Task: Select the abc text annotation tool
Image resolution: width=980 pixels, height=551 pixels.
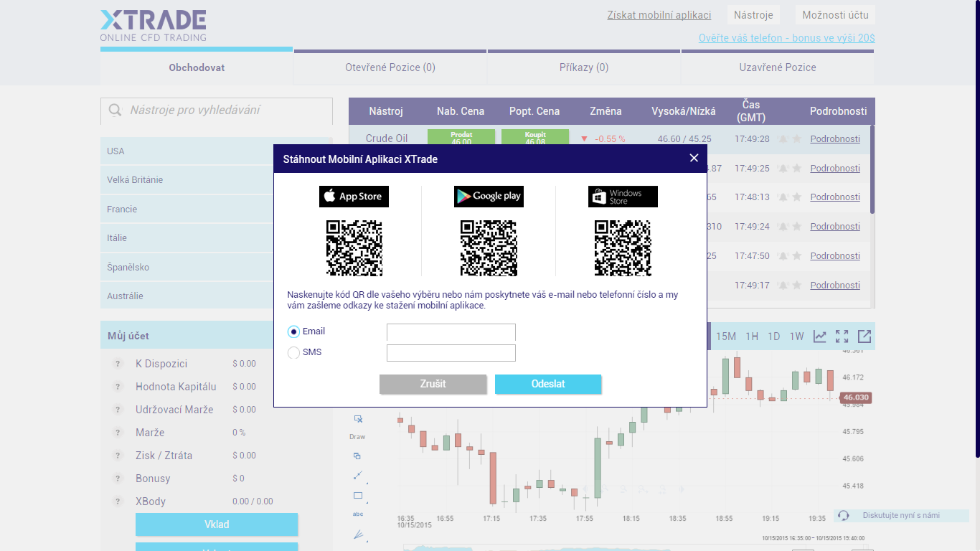Action: coord(358,514)
